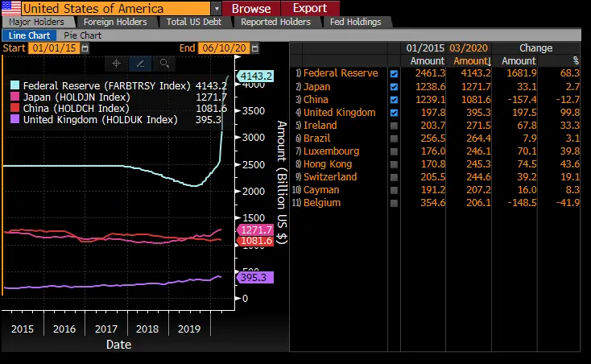
Task: Click the Start date input field
Action: 52,48
